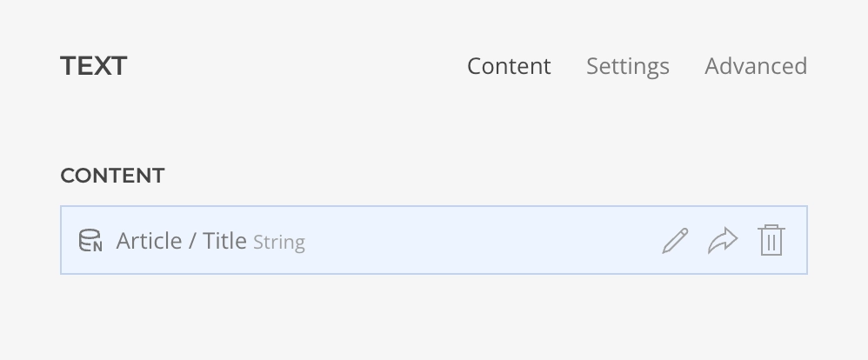Click the icon left of Article / Title
This screenshot has height=360, width=868.
click(90, 241)
